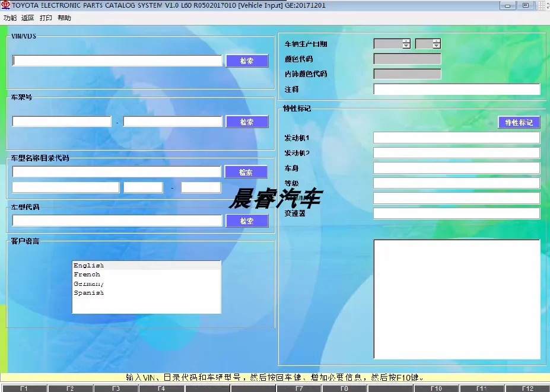Click the F10 function key button
This screenshot has height=392, width=550.
(x=436, y=388)
